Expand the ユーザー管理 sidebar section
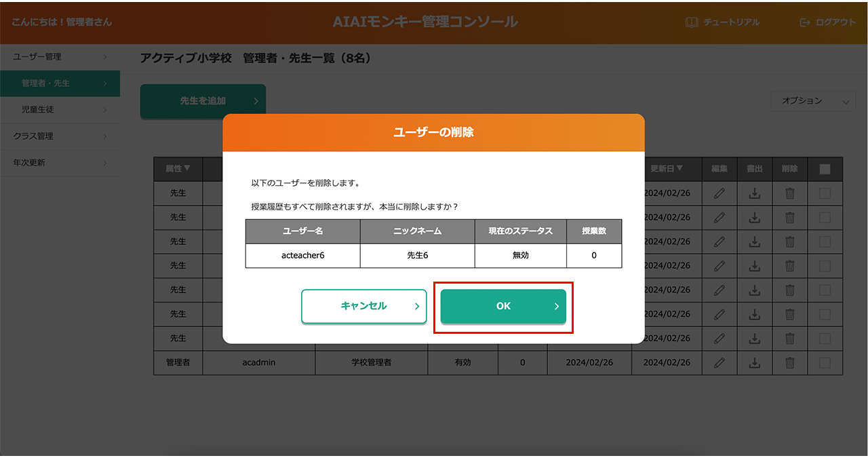Viewport: 868px width, 458px height. coord(60,57)
